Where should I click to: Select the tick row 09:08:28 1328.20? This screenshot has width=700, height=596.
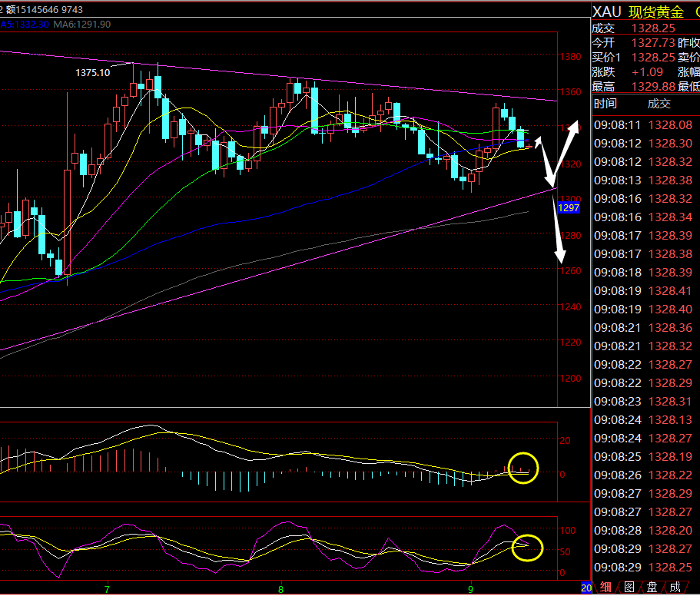click(x=643, y=531)
